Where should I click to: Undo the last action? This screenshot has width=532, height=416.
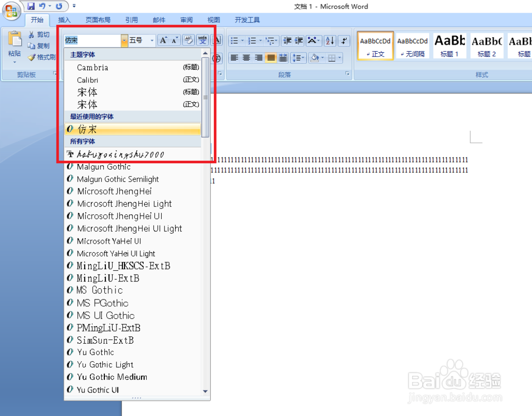click(43, 6)
